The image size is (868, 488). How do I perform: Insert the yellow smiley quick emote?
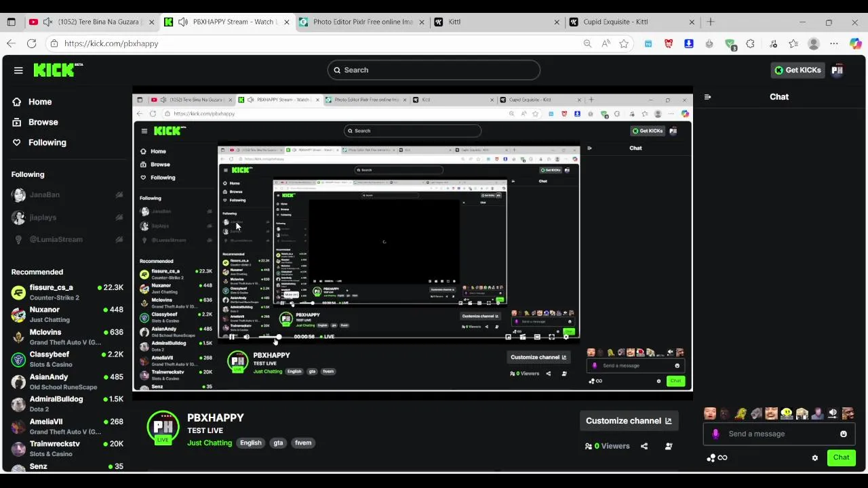787,413
